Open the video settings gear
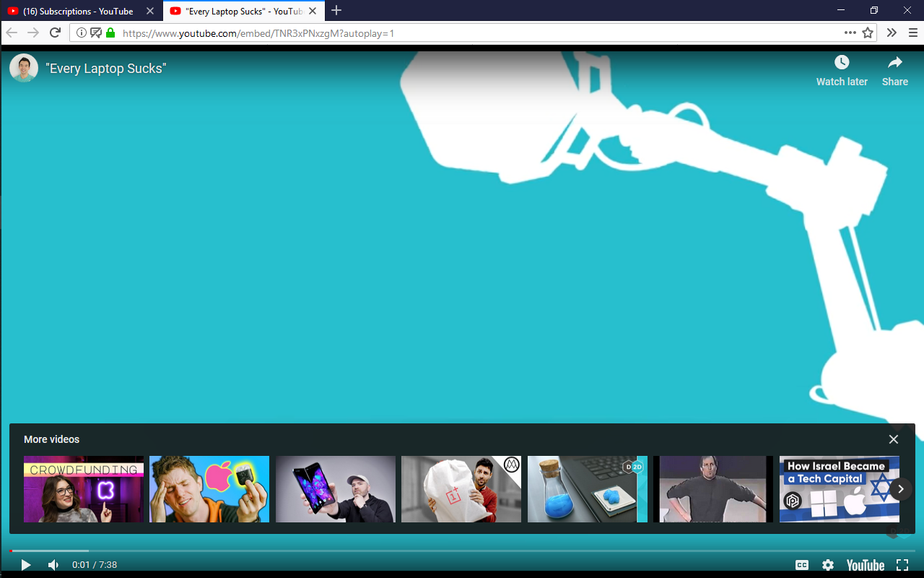This screenshot has height=578, width=924. 828,565
